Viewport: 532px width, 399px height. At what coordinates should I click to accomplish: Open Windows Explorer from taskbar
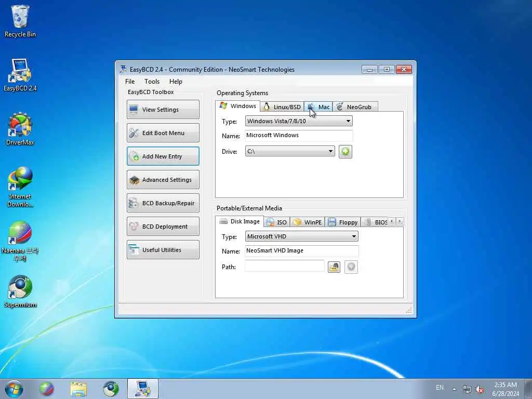[x=79, y=389]
